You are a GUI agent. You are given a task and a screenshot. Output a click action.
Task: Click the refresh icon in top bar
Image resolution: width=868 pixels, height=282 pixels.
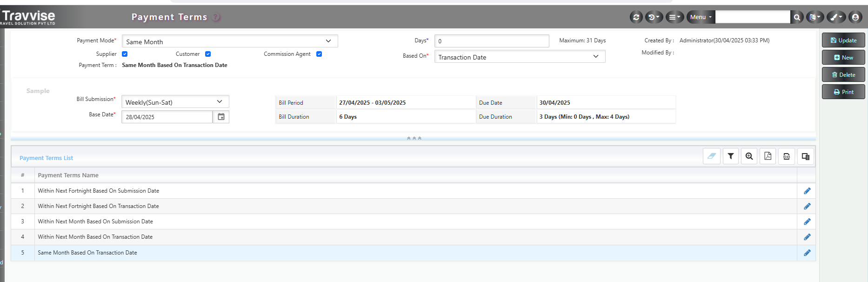point(636,17)
